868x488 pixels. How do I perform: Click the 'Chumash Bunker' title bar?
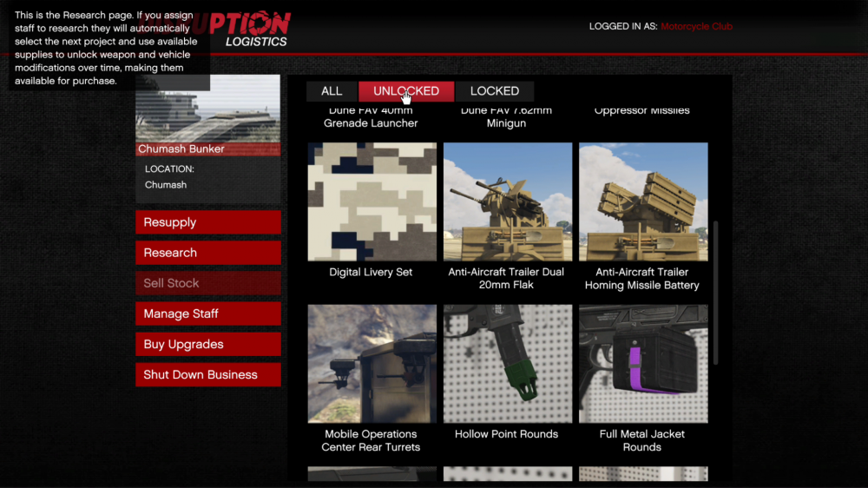[208, 149]
